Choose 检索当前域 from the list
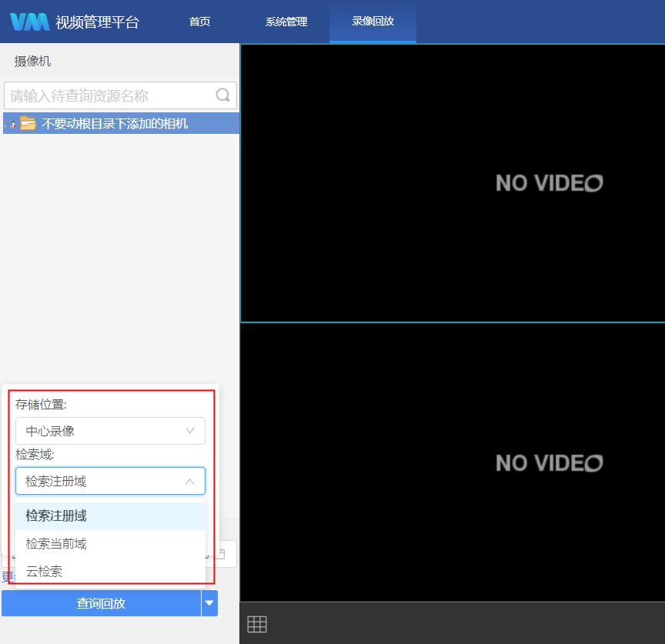This screenshot has height=644, width=665. click(110, 543)
